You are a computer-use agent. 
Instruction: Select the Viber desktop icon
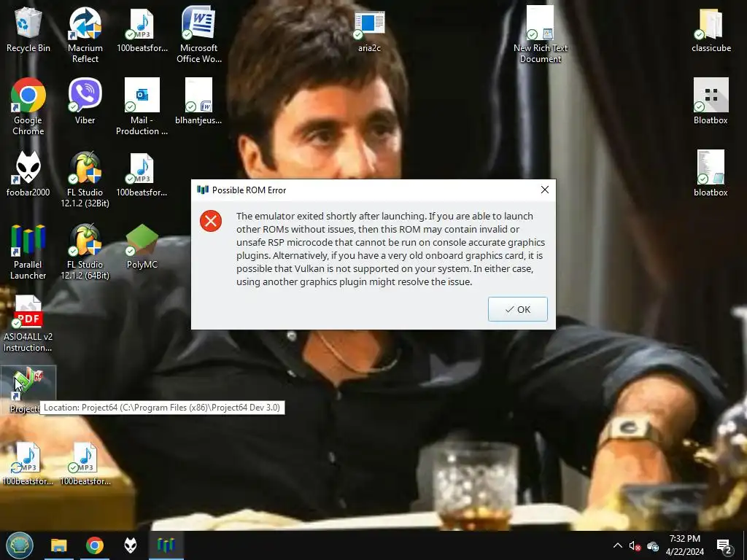(x=85, y=101)
